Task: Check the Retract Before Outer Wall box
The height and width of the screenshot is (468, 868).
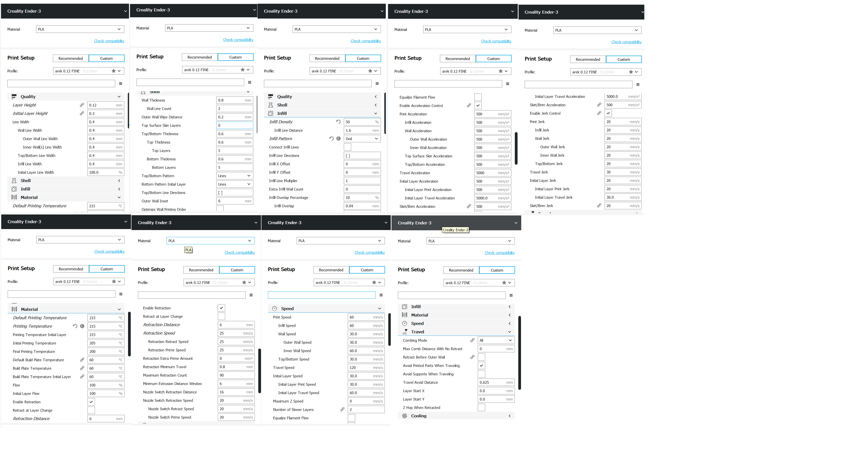Action: [481, 357]
